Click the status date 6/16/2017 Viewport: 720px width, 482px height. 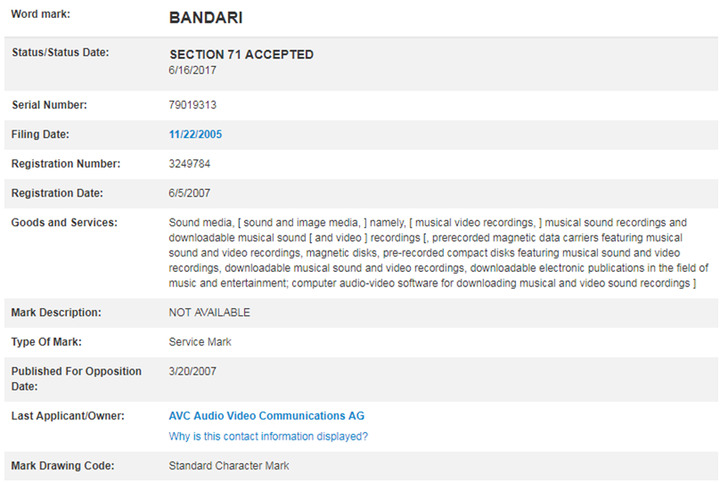coord(192,70)
